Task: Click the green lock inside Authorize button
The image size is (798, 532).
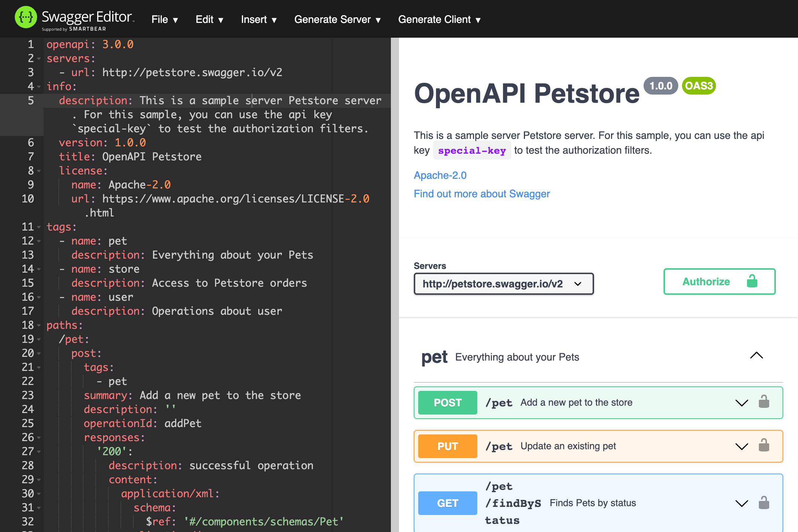Action: pyautogui.click(x=752, y=281)
